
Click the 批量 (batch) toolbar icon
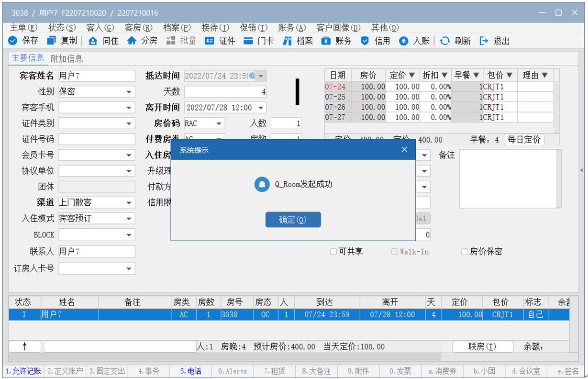[x=170, y=41]
